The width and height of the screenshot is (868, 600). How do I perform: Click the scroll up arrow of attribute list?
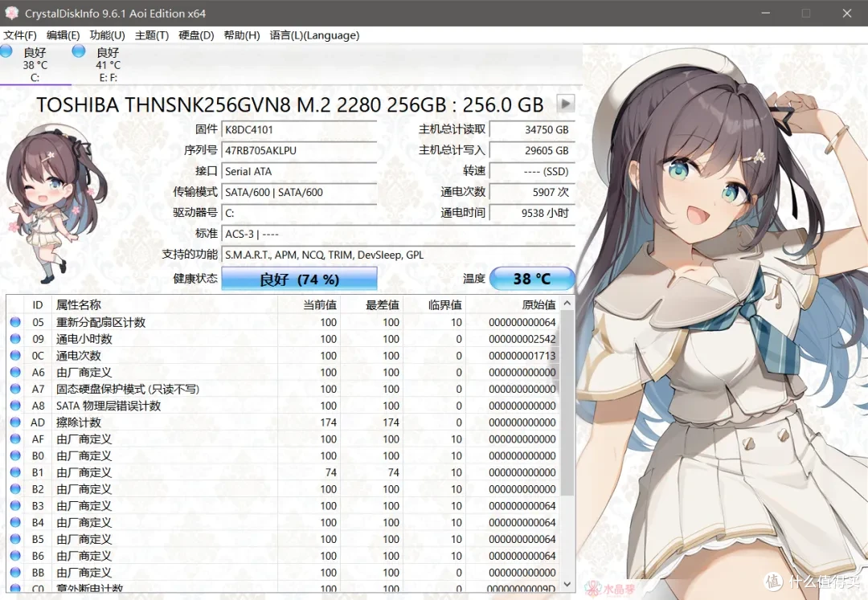[x=567, y=304]
